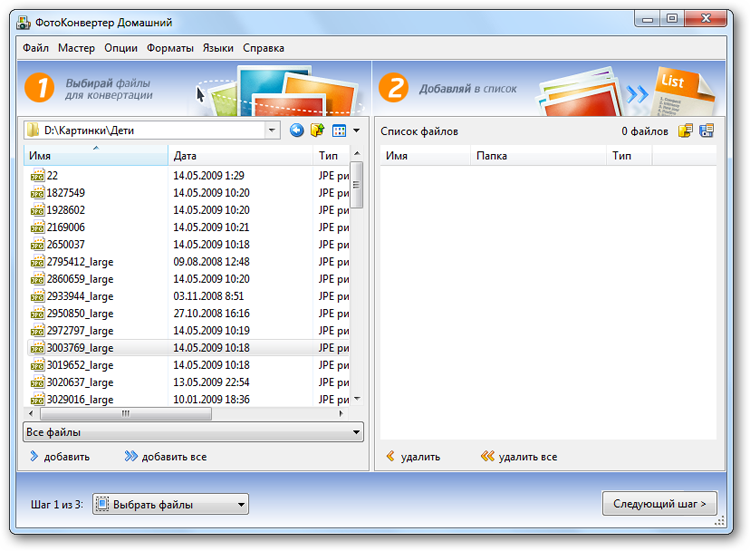Click horizontal scrollbar left arrow
The height and width of the screenshot is (551, 750).
[x=31, y=413]
